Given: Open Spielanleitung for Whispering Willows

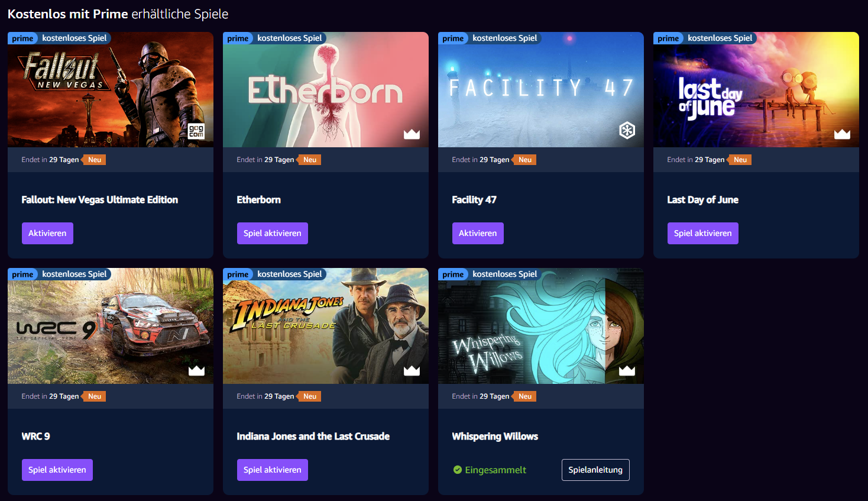Looking at the screenshot, I should point(595,470).
